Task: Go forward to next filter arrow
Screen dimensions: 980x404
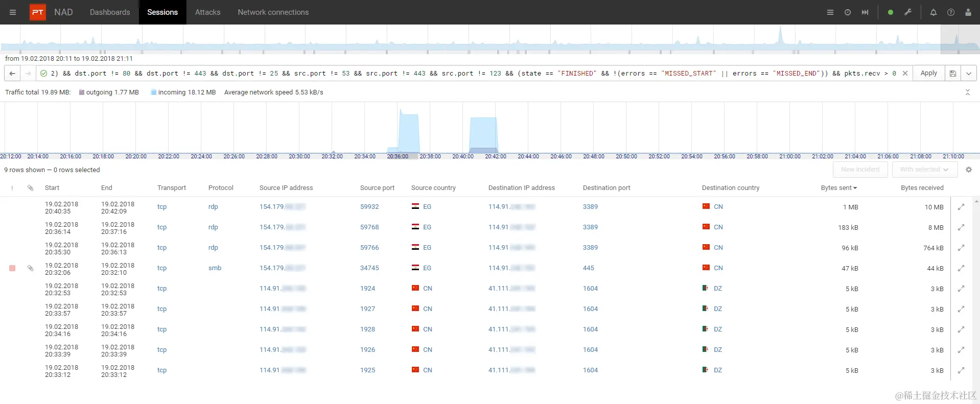Action: (28, 74)
